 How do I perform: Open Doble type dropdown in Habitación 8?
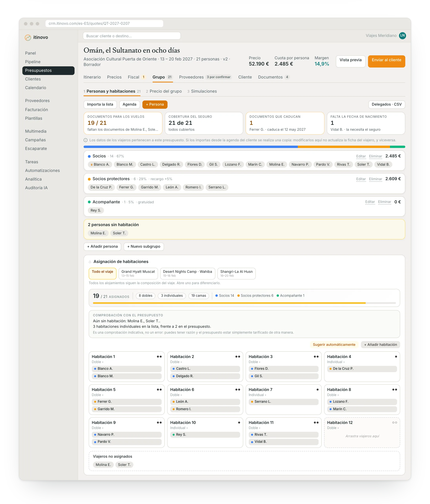pyautogui.click(x=333, y=395)
